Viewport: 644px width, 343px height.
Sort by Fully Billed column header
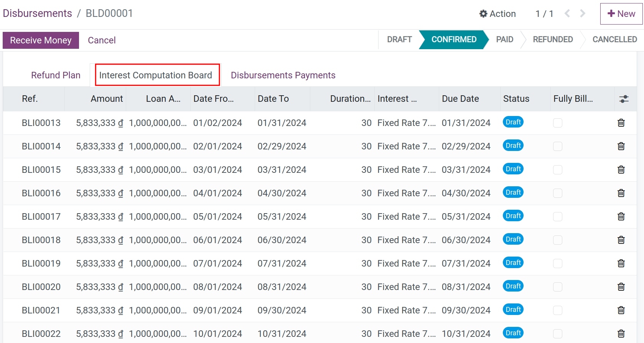[x=583, y=99]
